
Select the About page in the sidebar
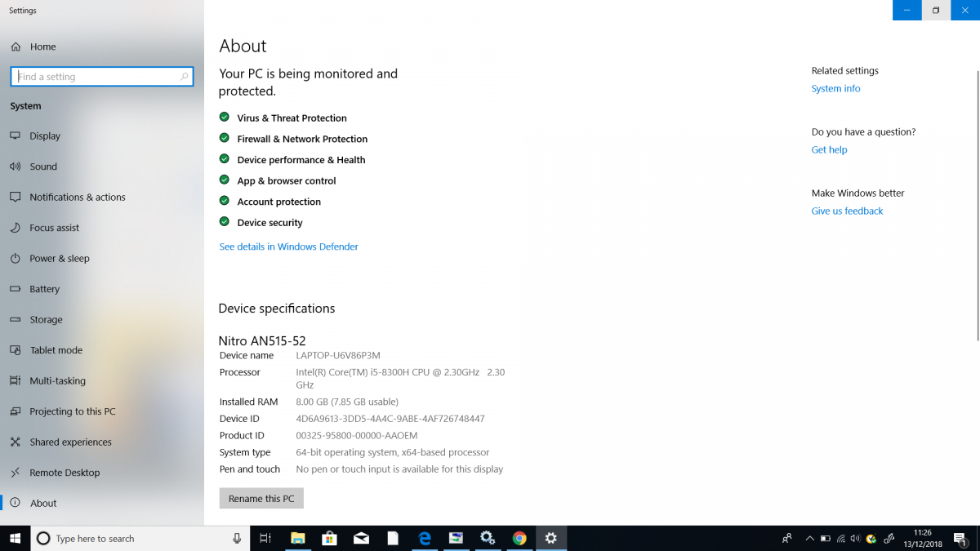point(43,504)
